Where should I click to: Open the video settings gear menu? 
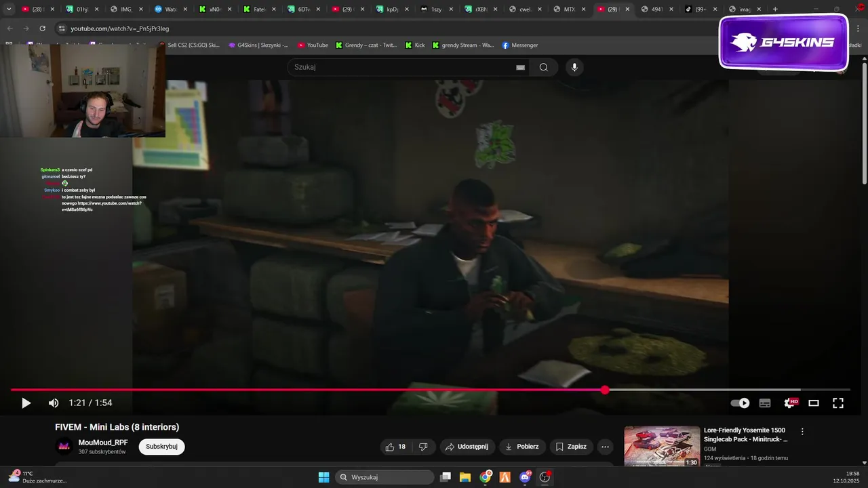click(790, 403)
